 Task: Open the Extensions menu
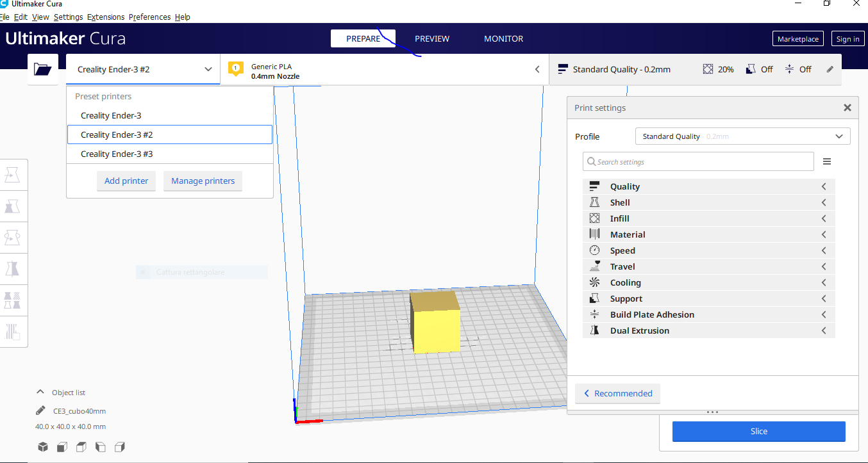[x=106, y=17]
